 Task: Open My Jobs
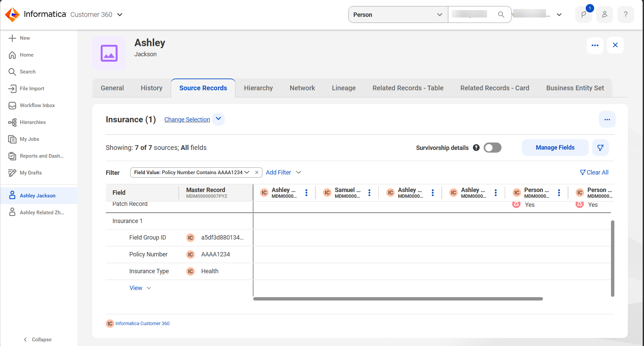tap(29, 139)
